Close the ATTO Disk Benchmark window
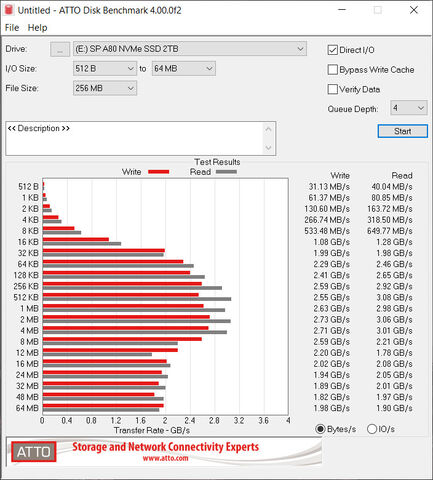Image resolution: width=433 pixels, height=480 pixels. 414,10
